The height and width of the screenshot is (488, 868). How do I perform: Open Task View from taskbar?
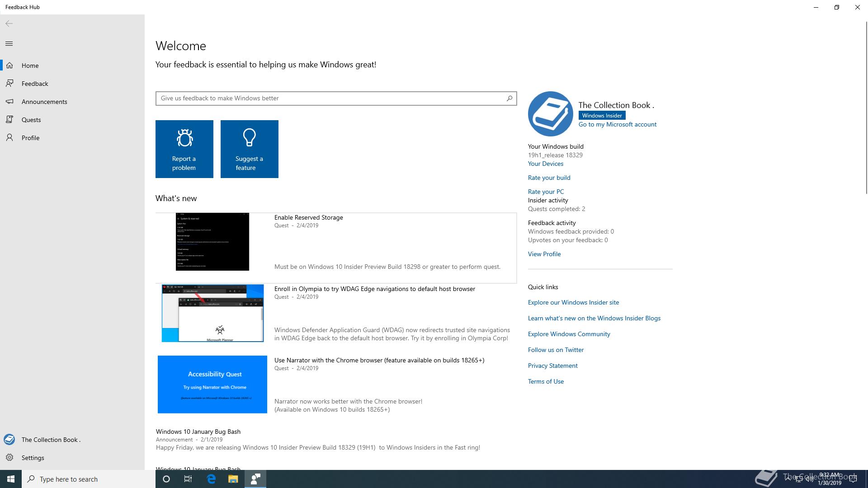tap(188, 479)
